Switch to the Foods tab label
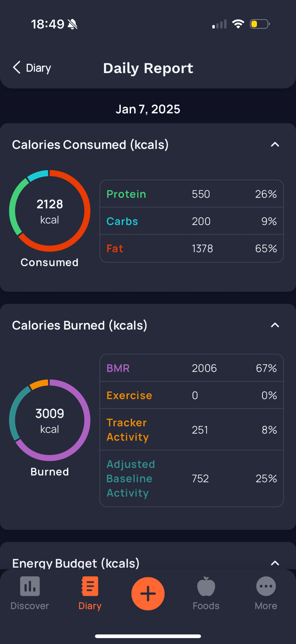 pyautogui.click(x=206, y=606)
